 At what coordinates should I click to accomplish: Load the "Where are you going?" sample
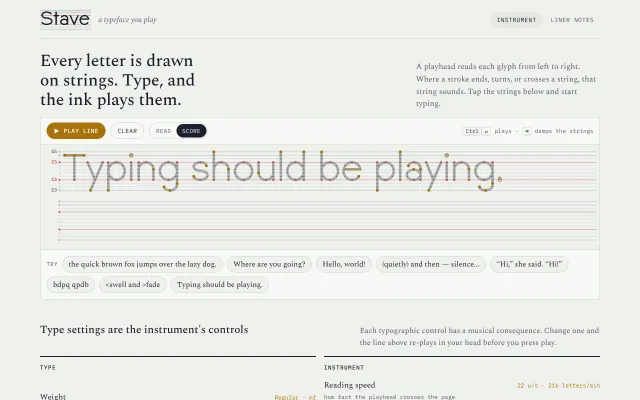269,264
